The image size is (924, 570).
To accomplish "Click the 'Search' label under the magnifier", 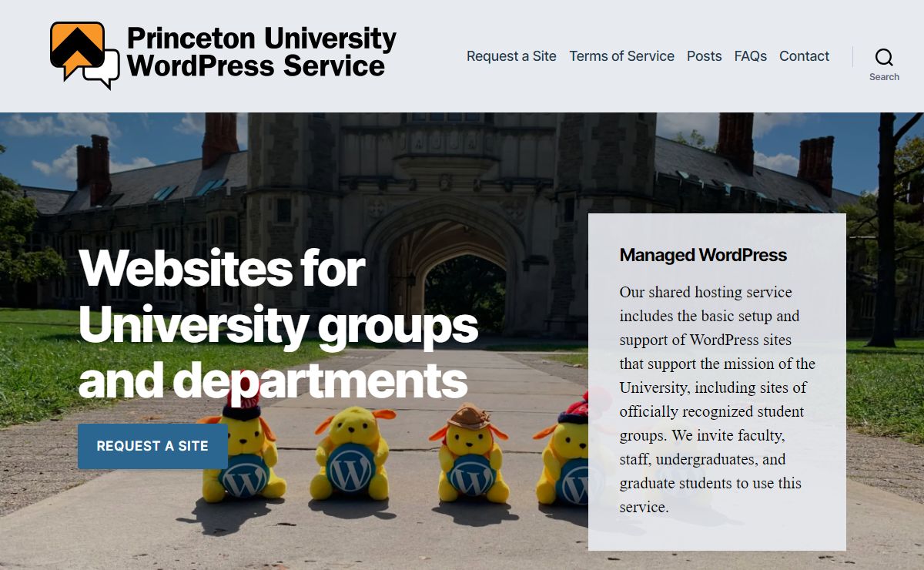I will pos(884,77).
